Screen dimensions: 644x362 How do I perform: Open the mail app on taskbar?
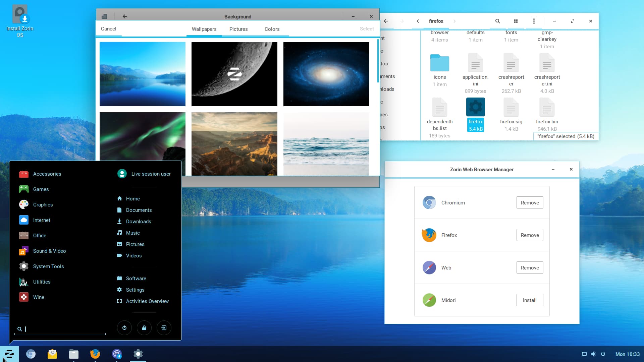click(52, 354)
